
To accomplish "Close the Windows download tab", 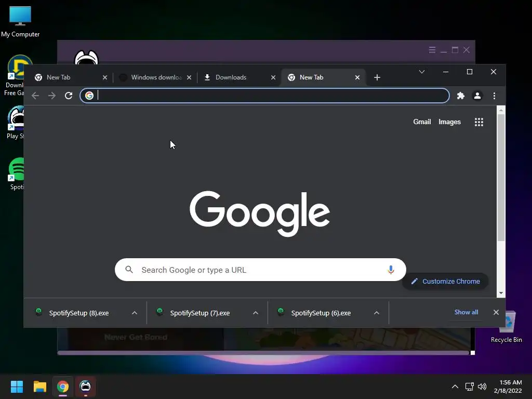I will (189, 77).
